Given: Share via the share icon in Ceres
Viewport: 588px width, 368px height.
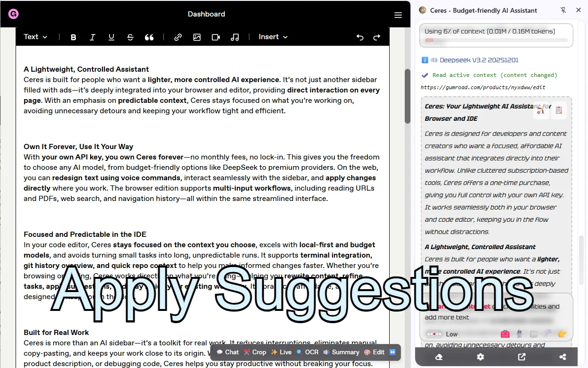Looking at the screenshot, I should [562, 357].
